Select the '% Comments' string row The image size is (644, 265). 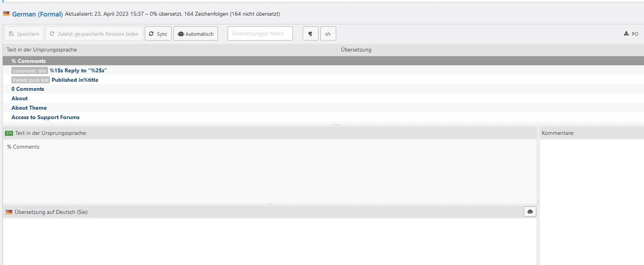coord(323,61)
